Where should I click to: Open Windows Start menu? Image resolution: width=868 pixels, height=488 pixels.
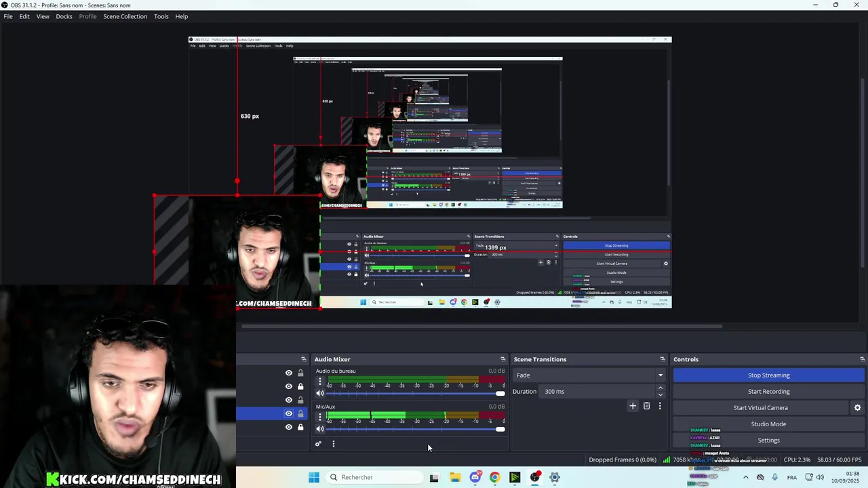[313, 477]
